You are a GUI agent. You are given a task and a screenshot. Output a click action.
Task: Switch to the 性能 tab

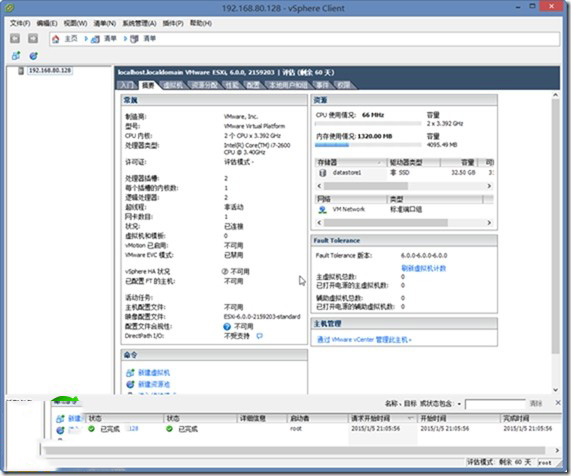(232, 85)
